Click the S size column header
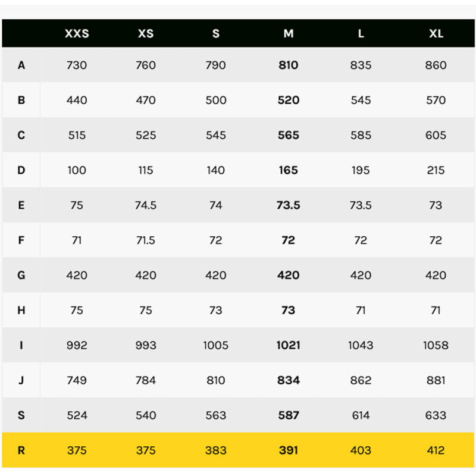 pyautogui.click(x=216, y=33)
